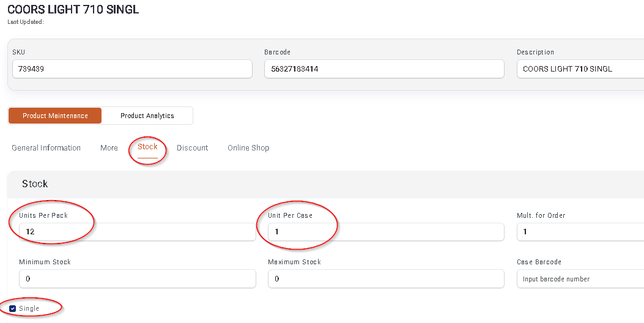Viewport: 644px width, 323px height.
Task: Click the Mult. for Order label
Action: click(541, 215)
